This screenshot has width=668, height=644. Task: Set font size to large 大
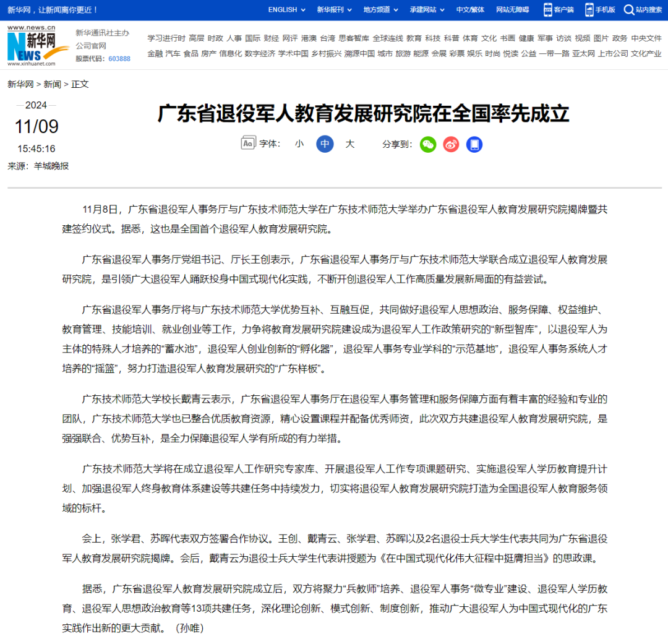coord(350,144)
